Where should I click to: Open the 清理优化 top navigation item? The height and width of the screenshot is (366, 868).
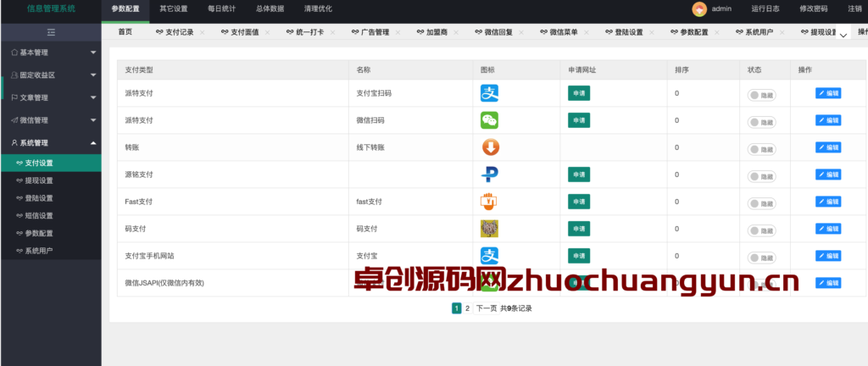tap(319, 9)
